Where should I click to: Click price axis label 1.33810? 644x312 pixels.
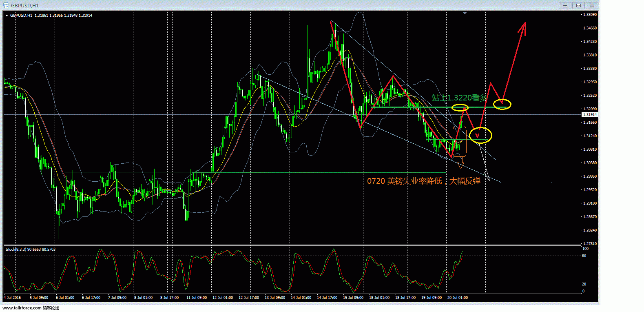[590, 55]
